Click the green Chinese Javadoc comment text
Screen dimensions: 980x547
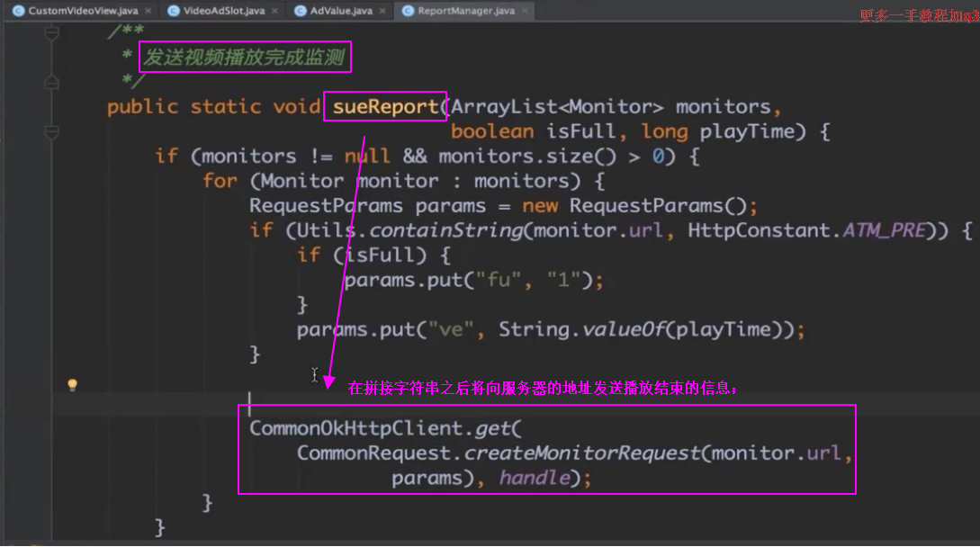244,59
